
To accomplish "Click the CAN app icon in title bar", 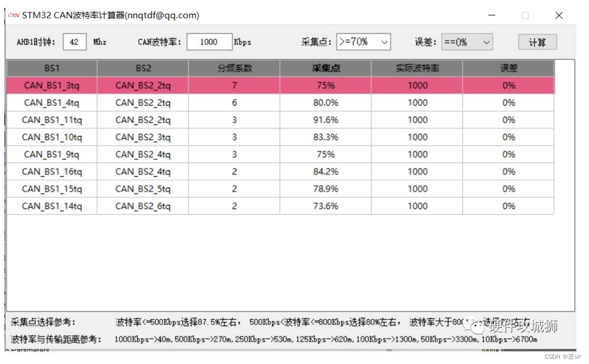I will pos(13,15).
